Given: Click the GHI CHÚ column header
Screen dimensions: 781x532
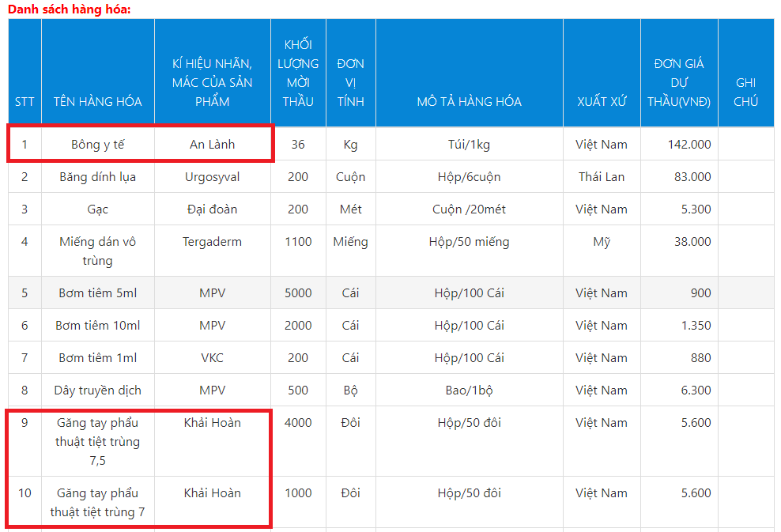Looking at the screenshot, I should (x=745, y=92).
